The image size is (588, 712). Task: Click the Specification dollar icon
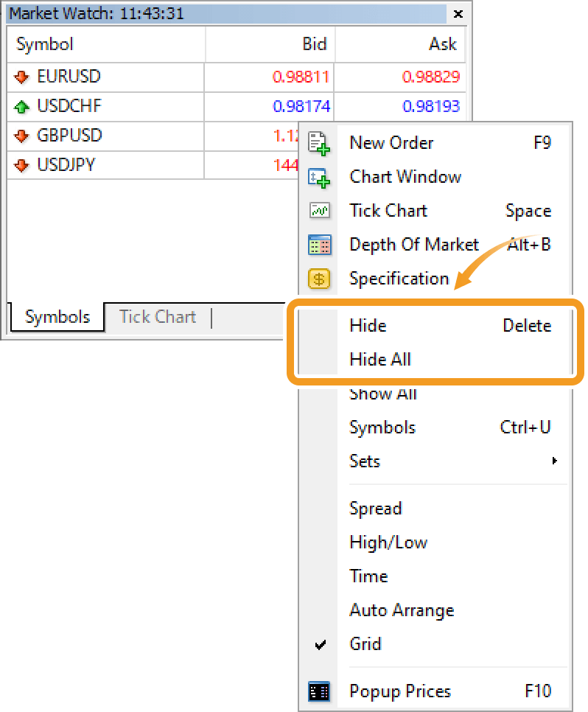click(319, 279)
